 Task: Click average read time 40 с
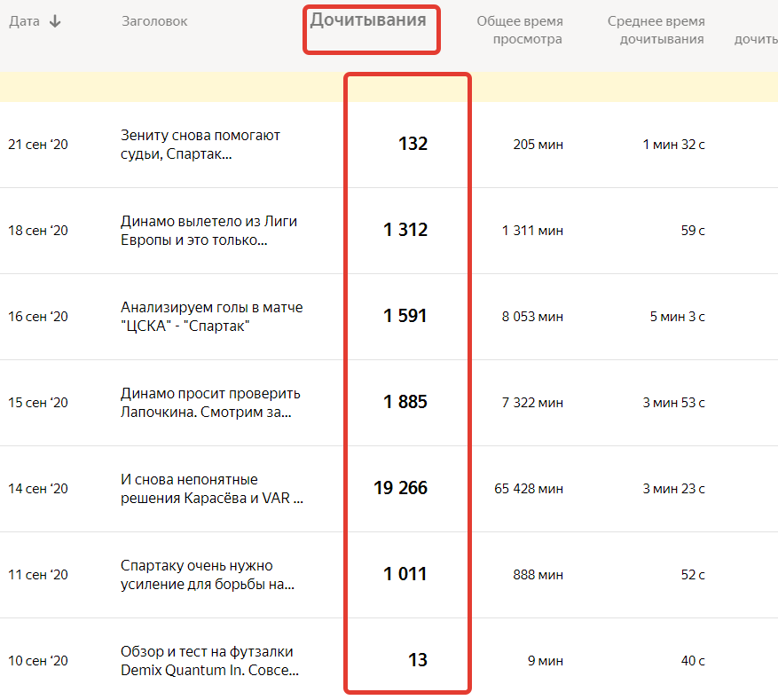pyautogui.click(x=693, y=661)
